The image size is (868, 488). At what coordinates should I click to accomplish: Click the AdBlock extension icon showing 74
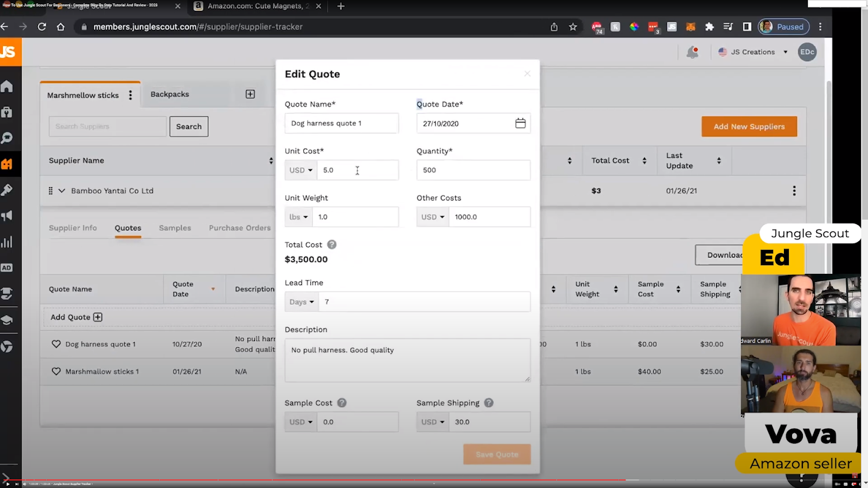point(597,27)
